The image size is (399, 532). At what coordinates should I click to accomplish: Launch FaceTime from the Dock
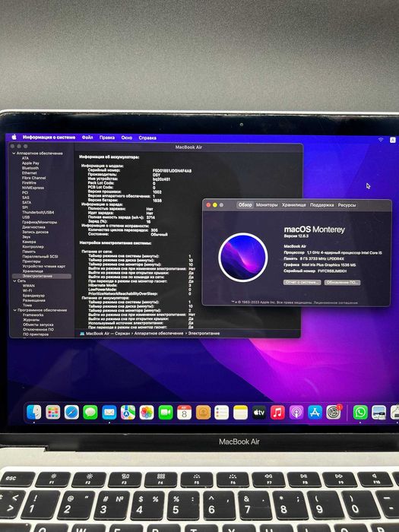coord(165,412)
